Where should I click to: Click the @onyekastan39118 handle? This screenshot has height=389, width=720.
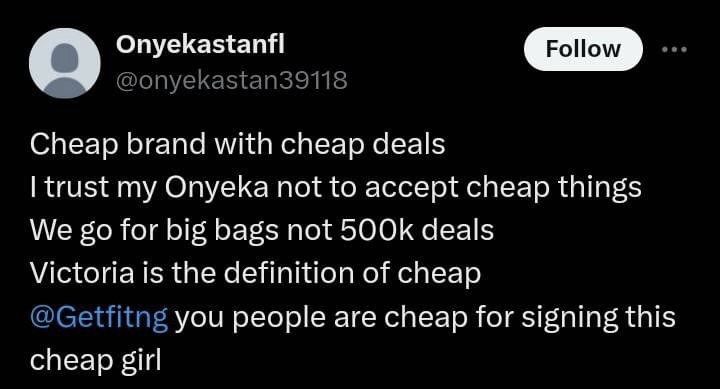coord(232,80)
